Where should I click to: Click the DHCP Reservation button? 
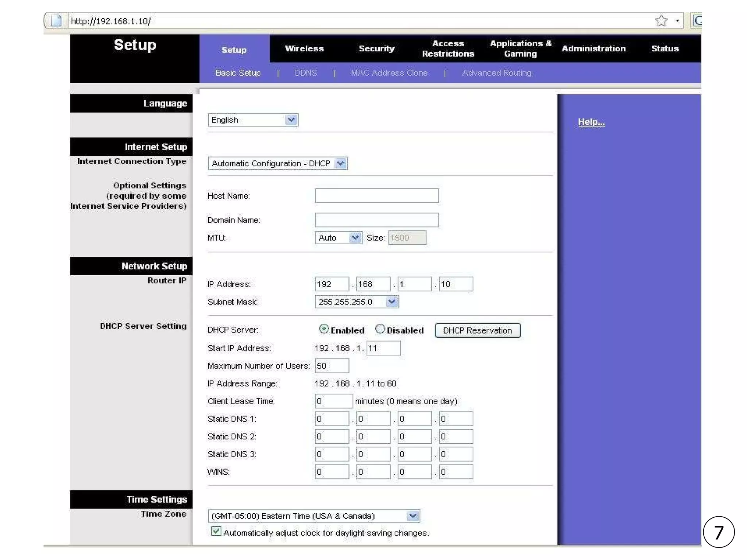click(477, 330)
